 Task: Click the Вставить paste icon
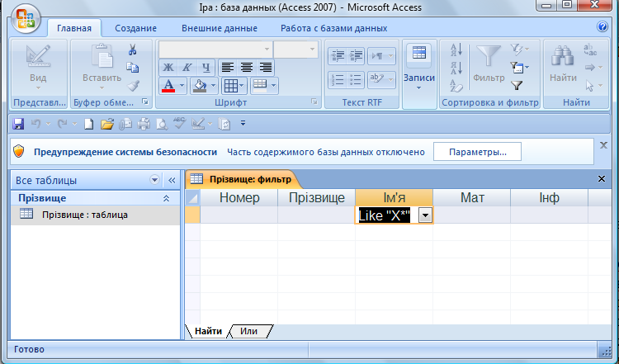click(x=102, y=56)
